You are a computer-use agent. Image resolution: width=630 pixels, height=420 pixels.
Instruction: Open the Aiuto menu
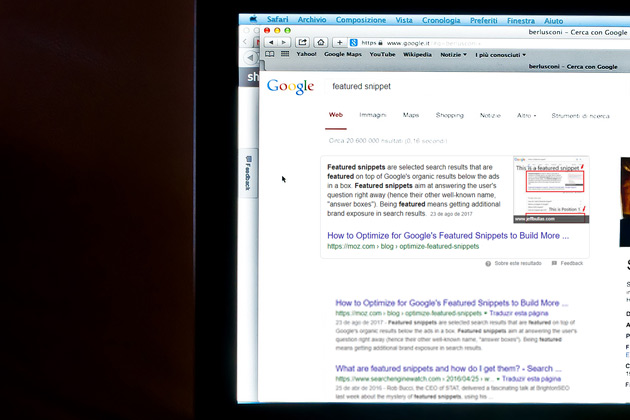[554, 21]
